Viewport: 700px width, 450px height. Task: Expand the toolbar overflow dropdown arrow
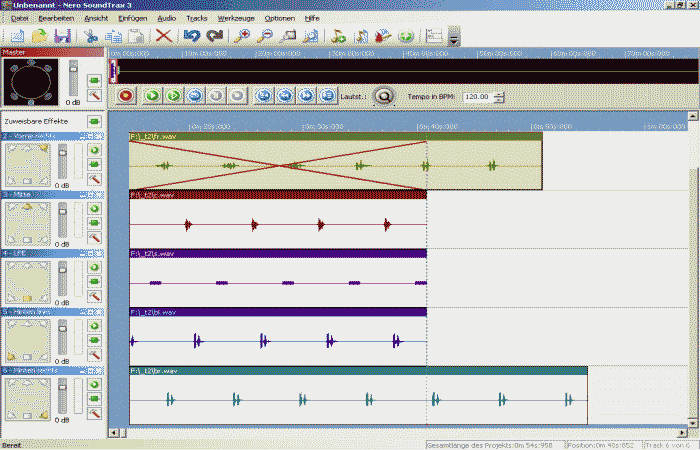click(454, 38)
